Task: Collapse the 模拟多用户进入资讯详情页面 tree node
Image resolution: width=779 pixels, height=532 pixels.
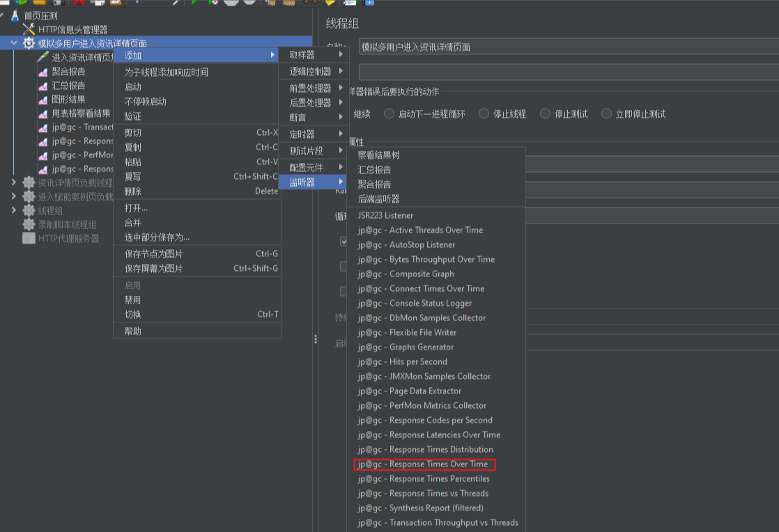Action: tap(14, 43)
